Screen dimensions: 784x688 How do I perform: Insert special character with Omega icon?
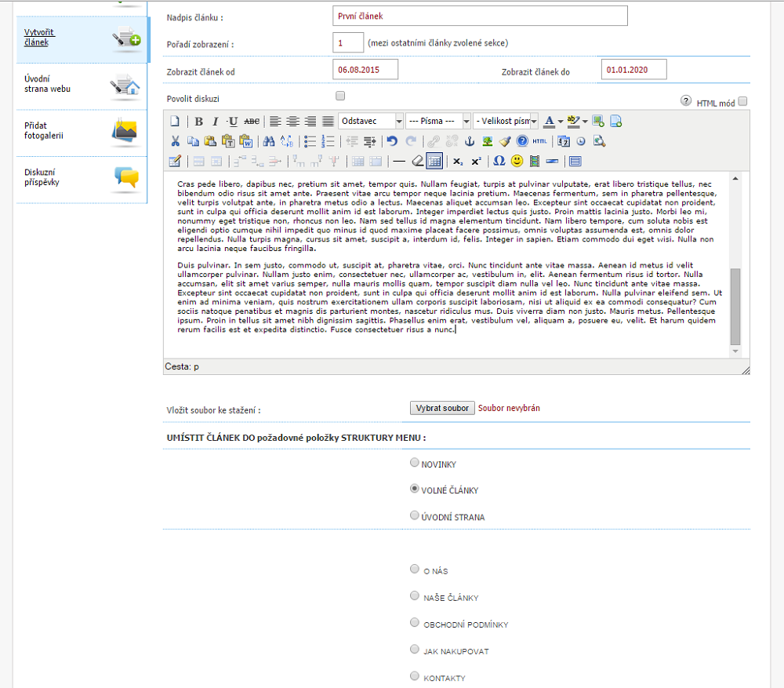click(499, 161)
